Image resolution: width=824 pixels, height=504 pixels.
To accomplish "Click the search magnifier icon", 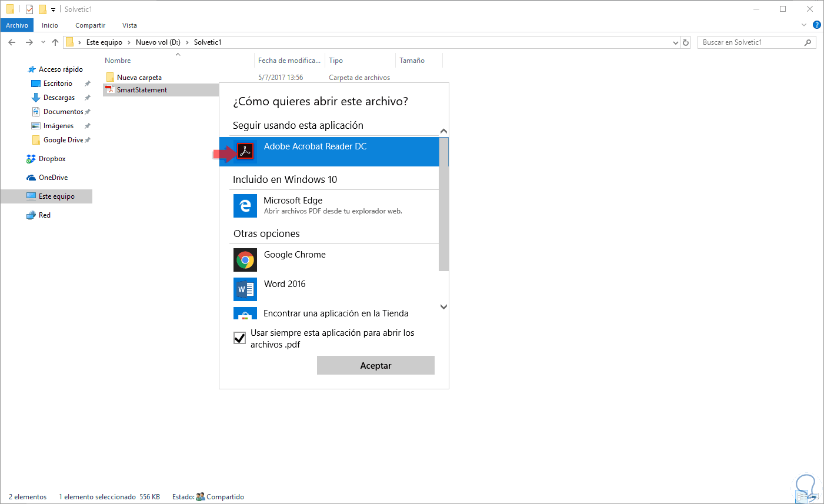I will point(808,42).
